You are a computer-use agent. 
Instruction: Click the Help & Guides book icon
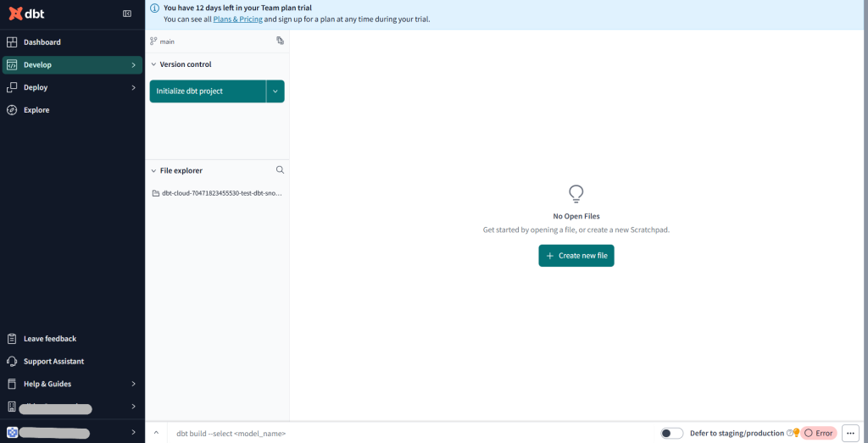pos(12,384)
